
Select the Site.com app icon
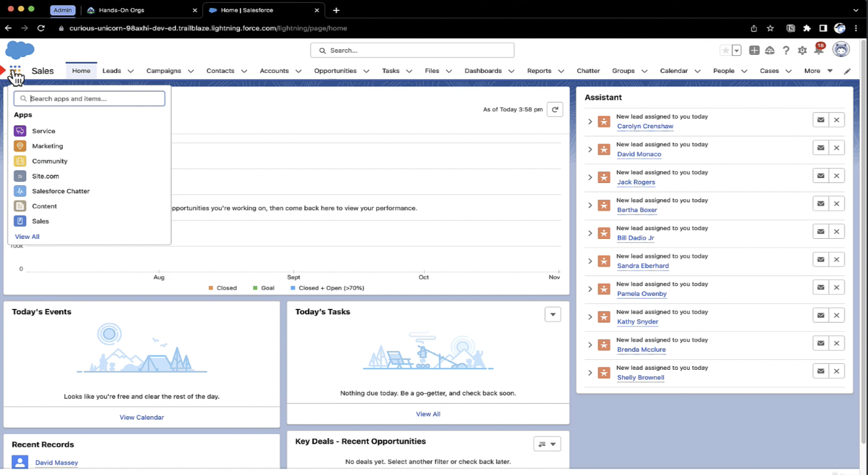click(x=20, y=176)
